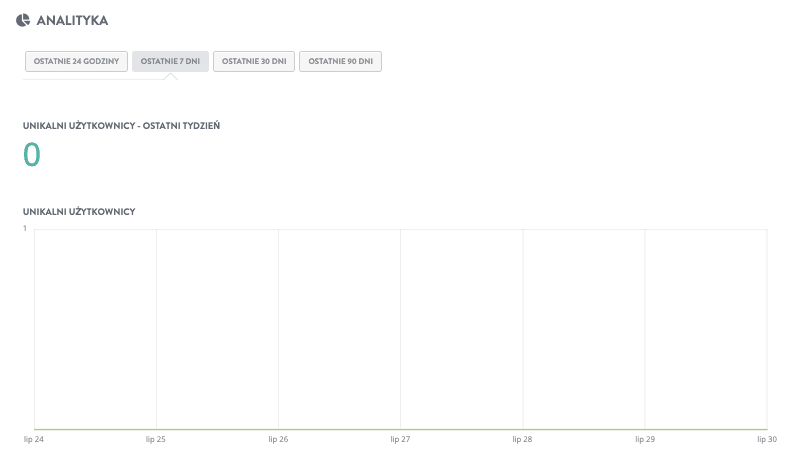788x452 pixels.
Task: Click the lip 29 axis label
Action: [645, 439]
